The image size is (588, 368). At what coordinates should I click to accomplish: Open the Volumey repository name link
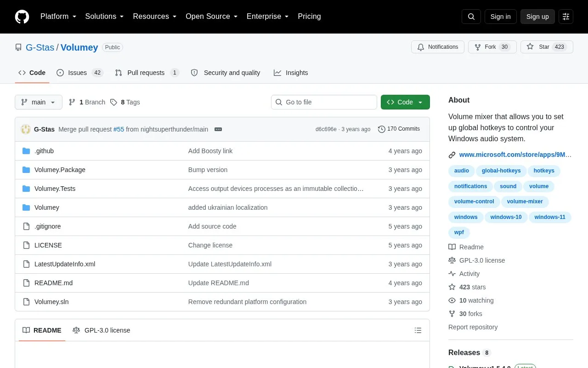point(79,47)
